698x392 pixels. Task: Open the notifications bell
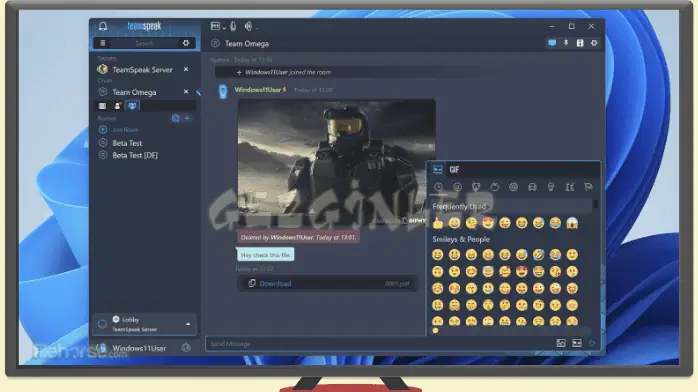tap(103, 26)
